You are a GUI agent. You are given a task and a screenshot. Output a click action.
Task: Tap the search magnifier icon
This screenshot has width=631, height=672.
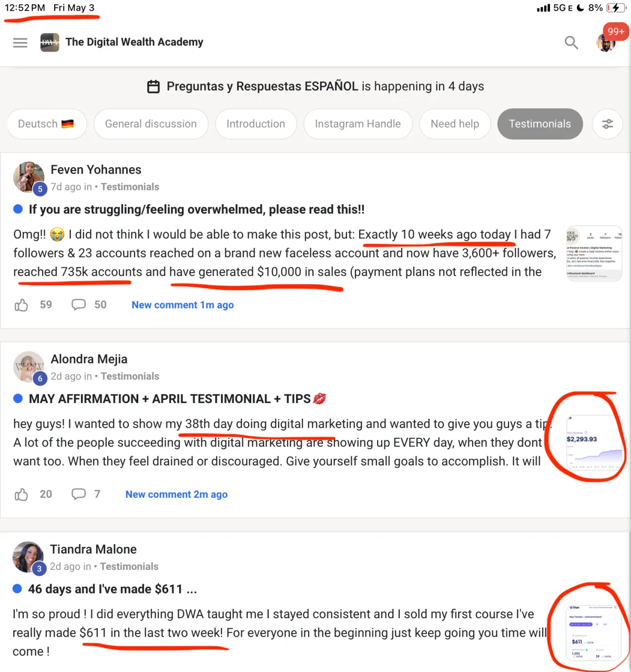(571, 43)
